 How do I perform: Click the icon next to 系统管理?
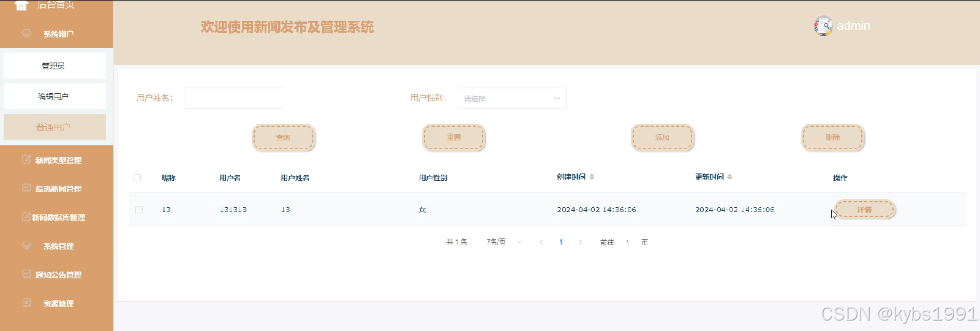click(26, 245)
